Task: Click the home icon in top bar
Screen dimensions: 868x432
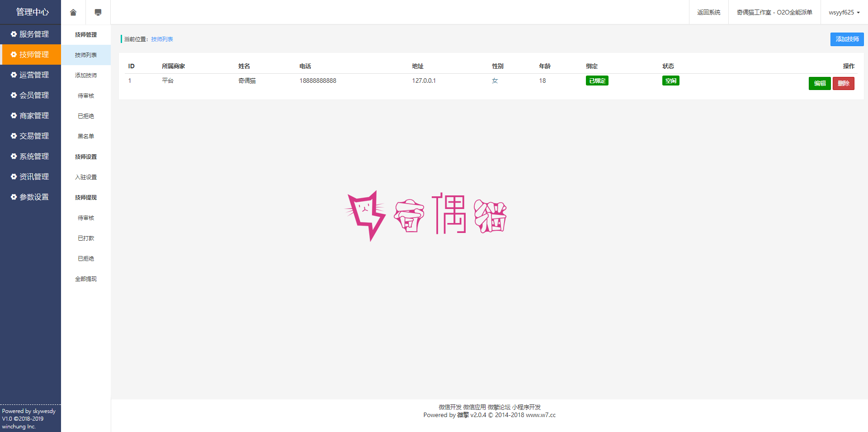Action: click(73, 12)
